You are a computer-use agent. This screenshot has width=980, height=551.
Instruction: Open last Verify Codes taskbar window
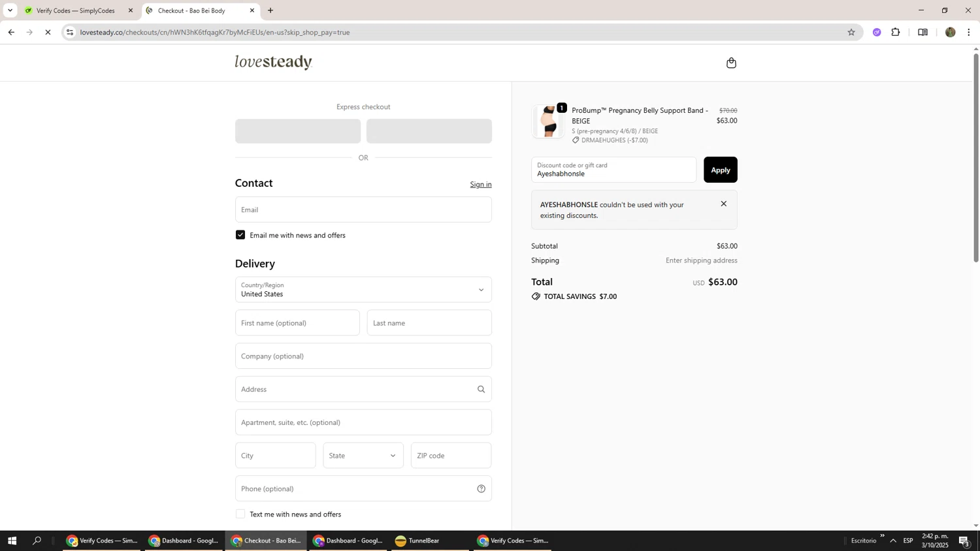(x=513, y=541)
